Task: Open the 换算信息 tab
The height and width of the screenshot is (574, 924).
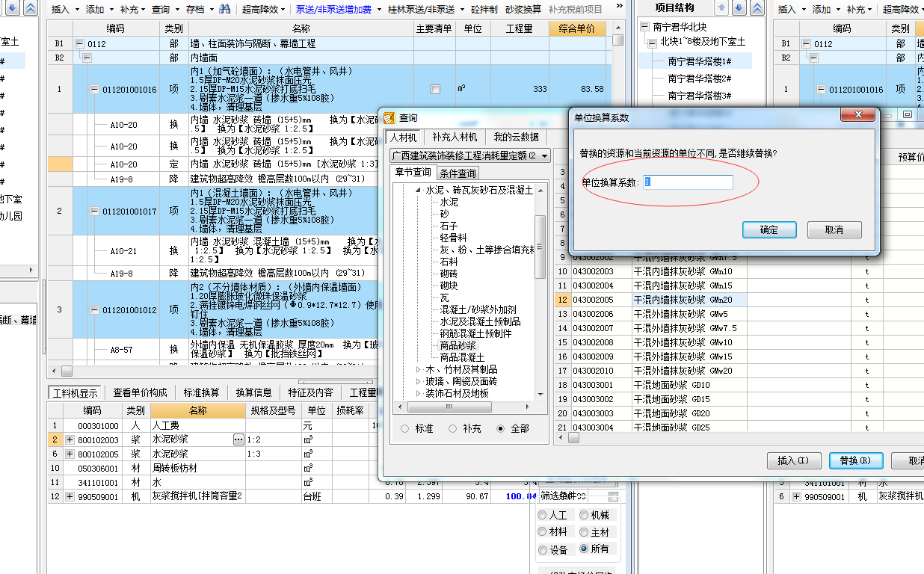Action: pyautogui.click(x=254, y=392)
